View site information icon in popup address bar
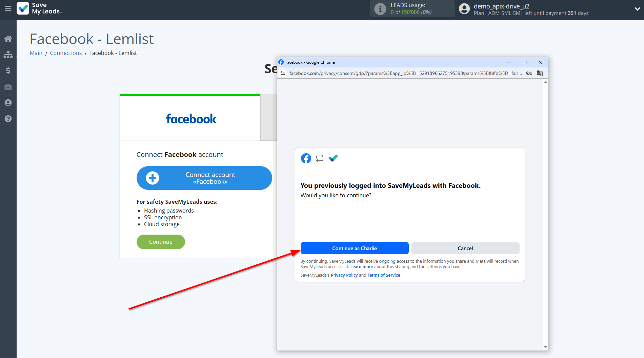Screen dimensions: 644x358 [283, 73]
